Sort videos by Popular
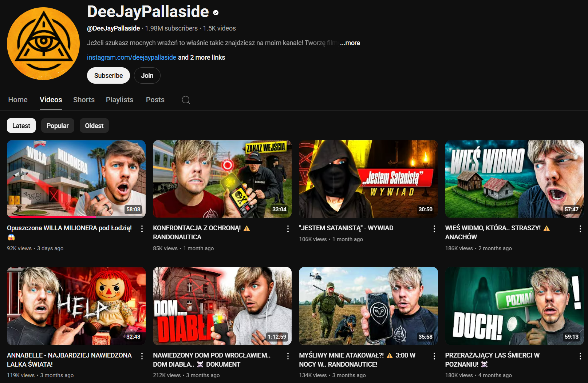The height and width of the screenshot is (383, 588). [x=58, y=126]
